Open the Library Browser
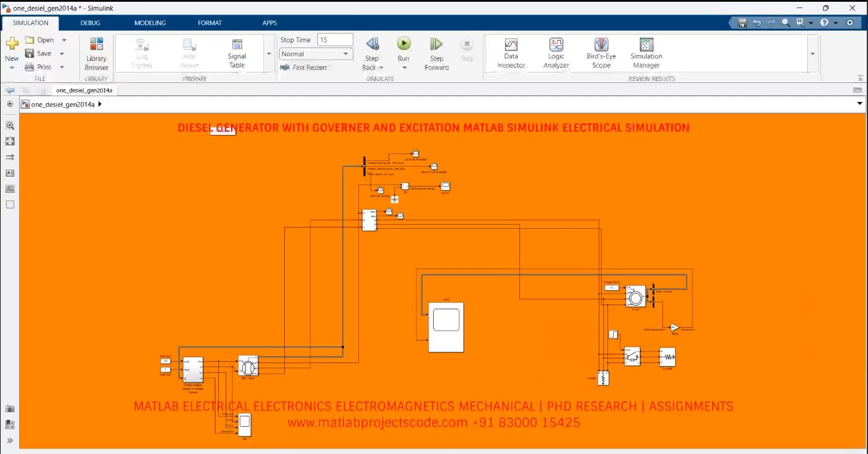 pos(96,52)
